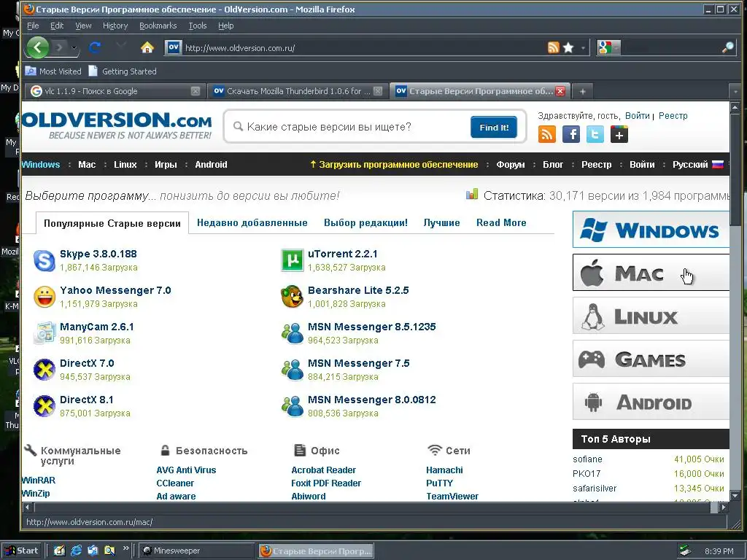Open a new tab with plus button

coord(582,91)
